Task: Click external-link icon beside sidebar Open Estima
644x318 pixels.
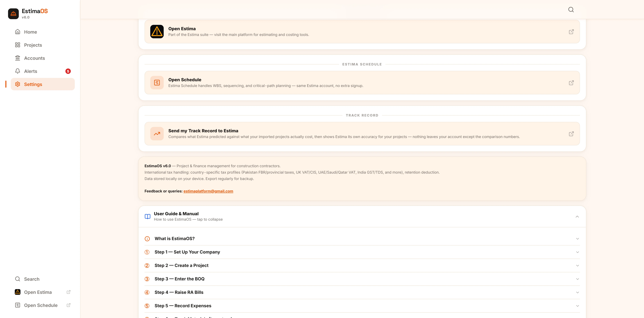Action: (x=69, y=292)
